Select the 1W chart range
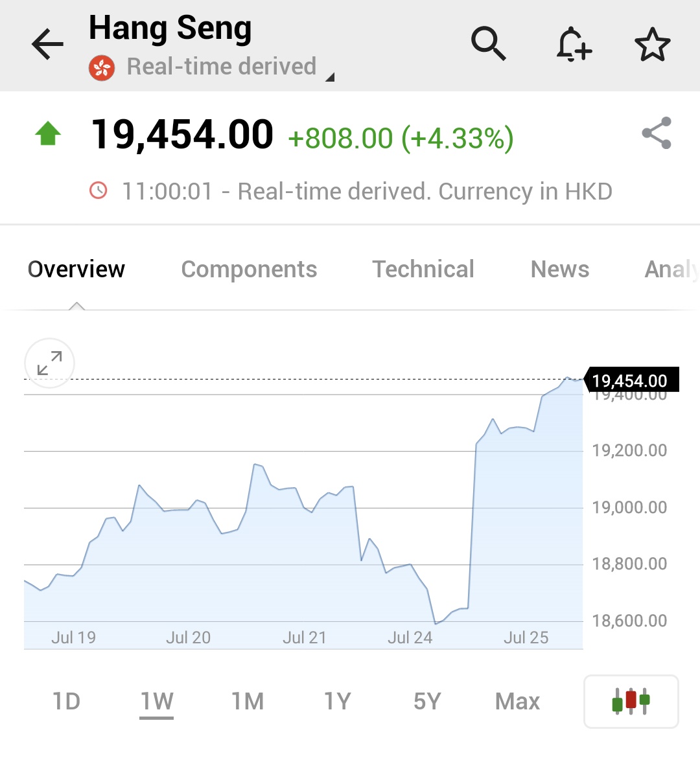The image size is (700, 758). [x=157, y=702]
